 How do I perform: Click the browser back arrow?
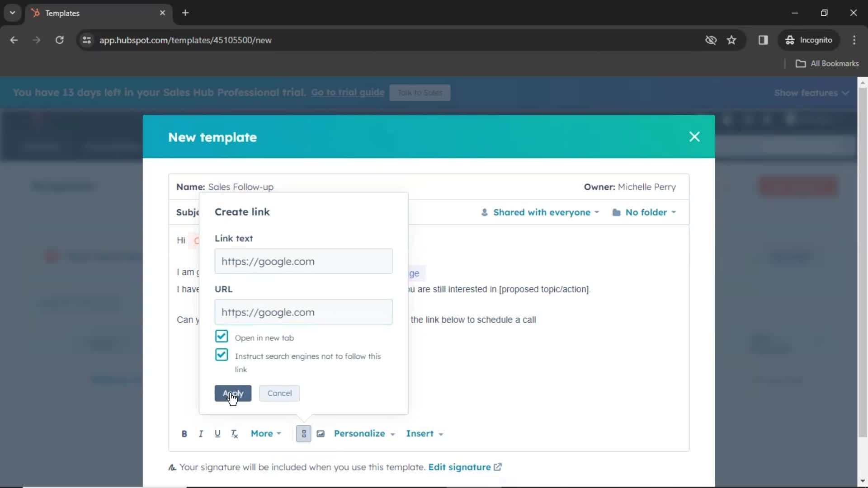(x=14, y=40)
